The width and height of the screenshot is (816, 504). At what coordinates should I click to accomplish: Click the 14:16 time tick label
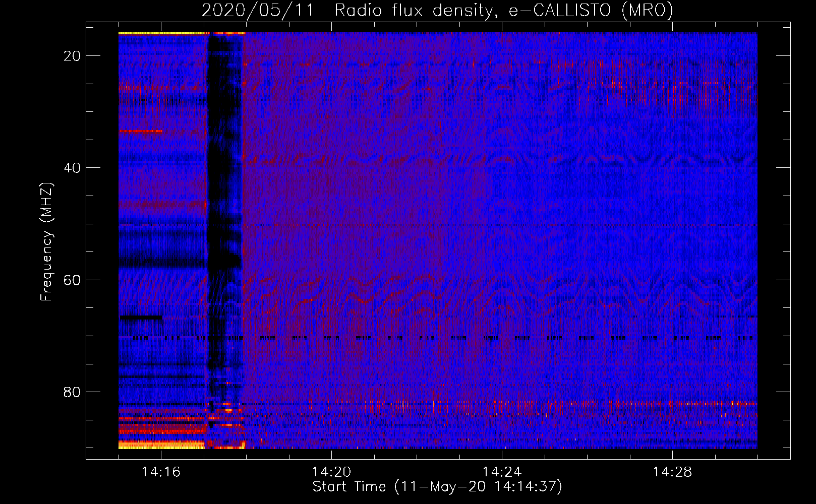click(161, 472)
